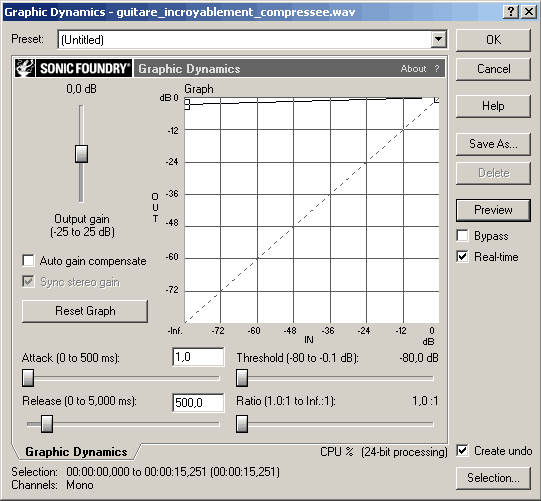Expand the Preset dropdown list
The image size is (541, 501).
[439, 39]
